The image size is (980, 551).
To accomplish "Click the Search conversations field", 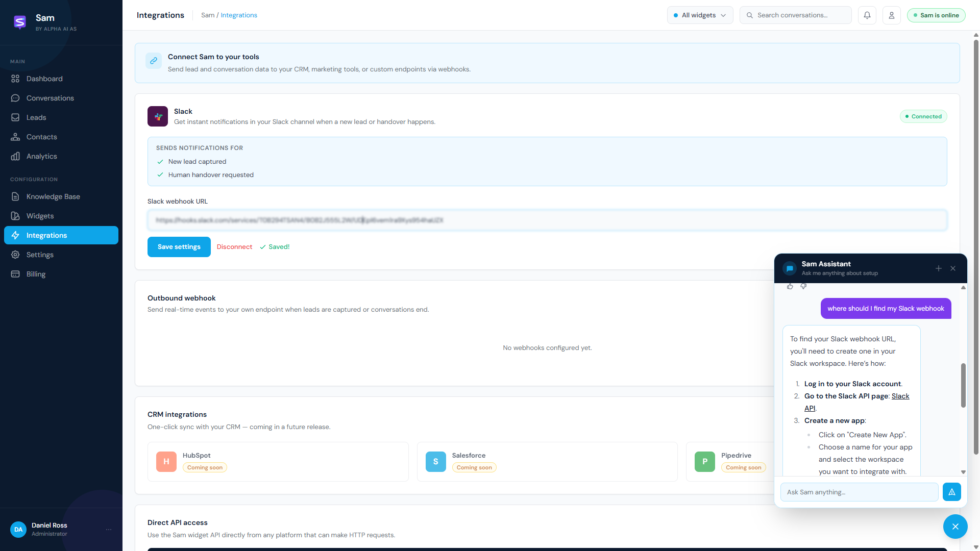I will click(795, 15).
